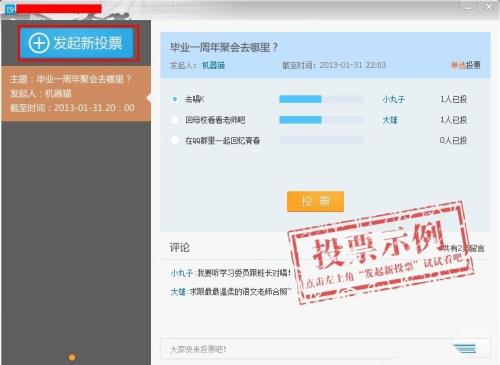The image size is (500, 365).
Task: Click the 回母校看看老师吧 vote progress bar
Action: point(321,120)
